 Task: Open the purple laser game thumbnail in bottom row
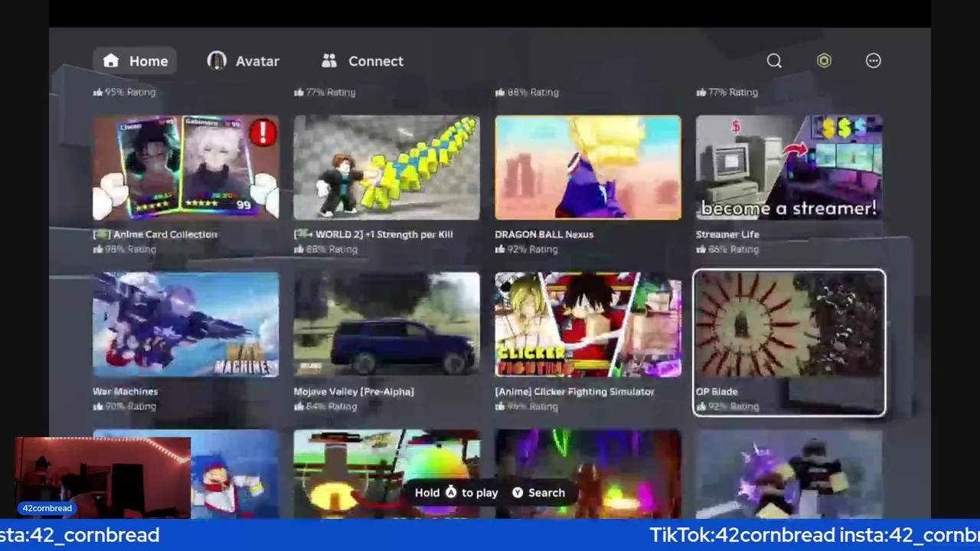(588, 474)
